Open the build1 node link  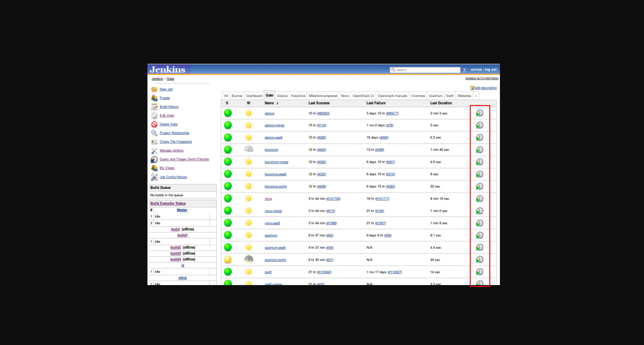pos(183,235)
